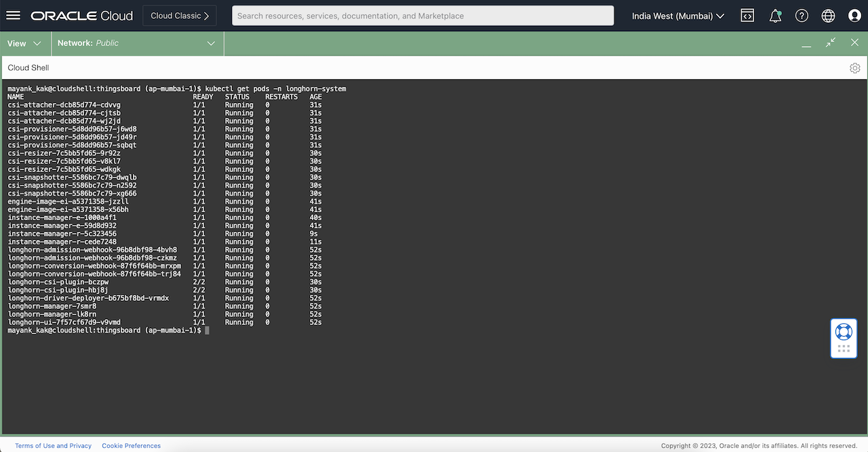Viewport: 868px width, 452px height.
Task: Click pod name csi-provisioner-5d8dd96b57-j6wd8
Action: [x=73, y=129]
